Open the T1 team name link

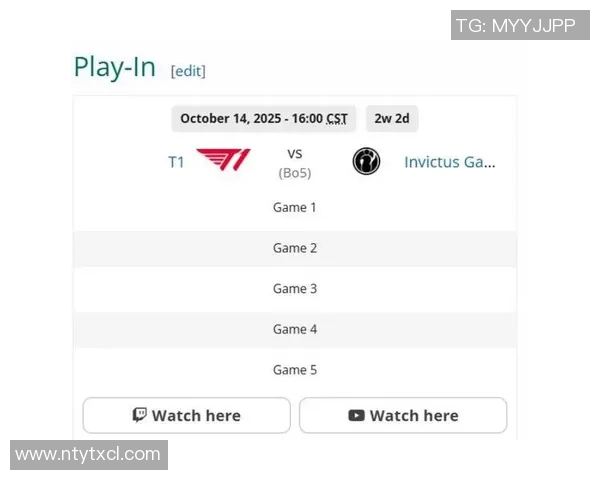(176, 162)
